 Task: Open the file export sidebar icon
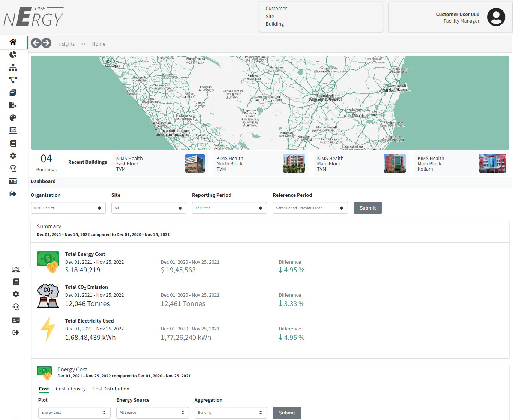click(13, 105)
